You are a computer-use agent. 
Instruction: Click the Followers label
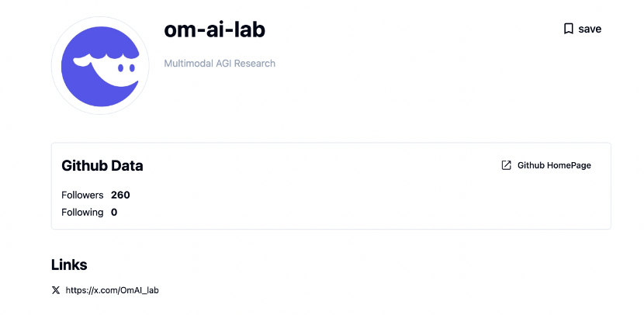click(82, 195)
